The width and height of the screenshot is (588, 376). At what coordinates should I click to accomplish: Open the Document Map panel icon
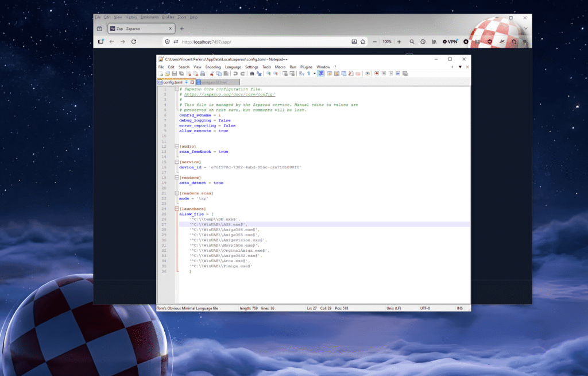336,74
